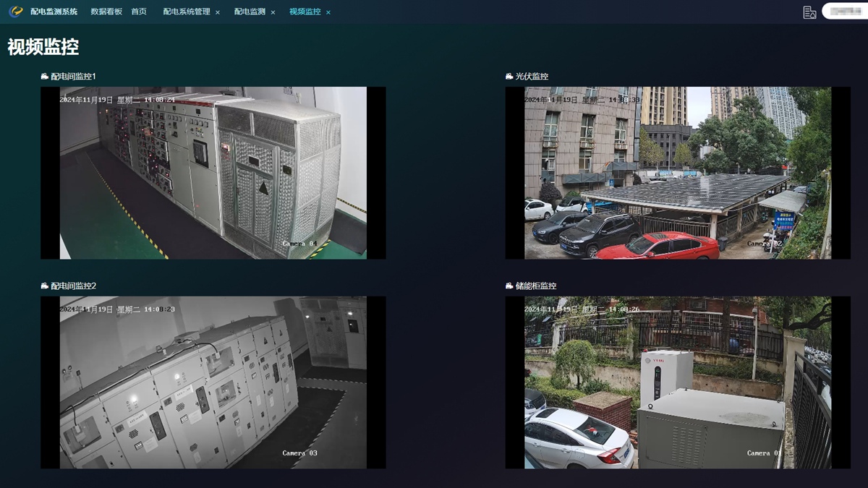Viewport: 868px width, 488px height.
Task: Open the 配电间监控1 video feed
Action: click(213, 173)
